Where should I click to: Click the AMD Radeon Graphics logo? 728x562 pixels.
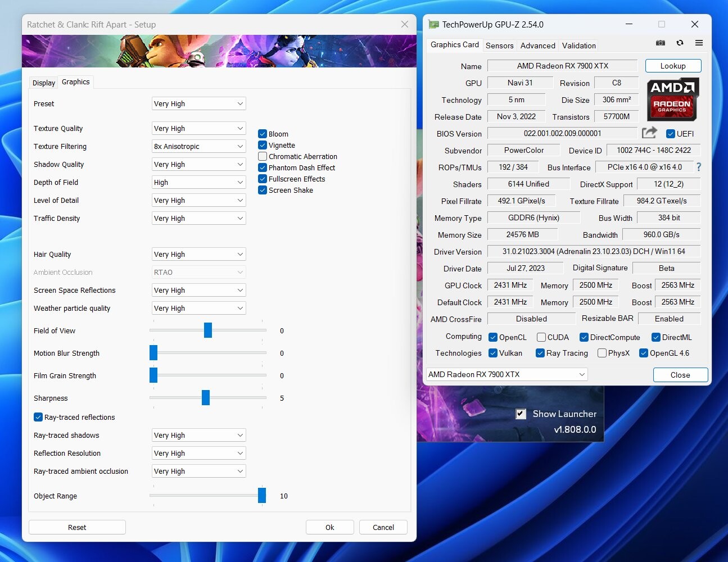click(x=672, y=99)
